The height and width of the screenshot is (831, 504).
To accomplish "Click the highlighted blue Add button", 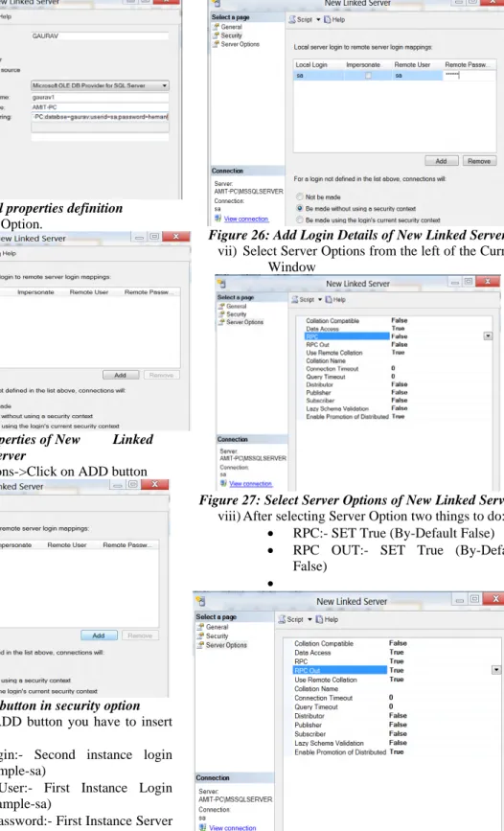I will pos(99,635).
